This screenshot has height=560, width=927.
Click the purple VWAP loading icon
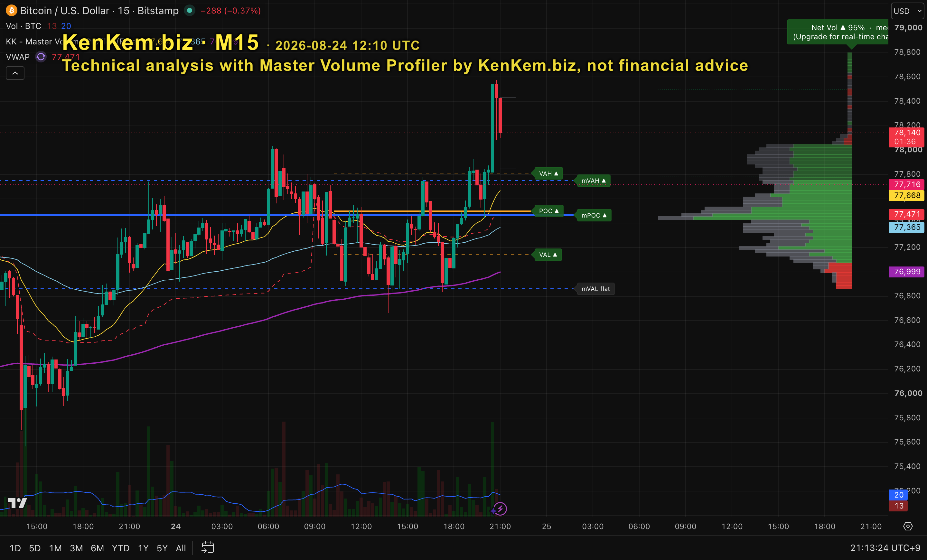point(41,57)
